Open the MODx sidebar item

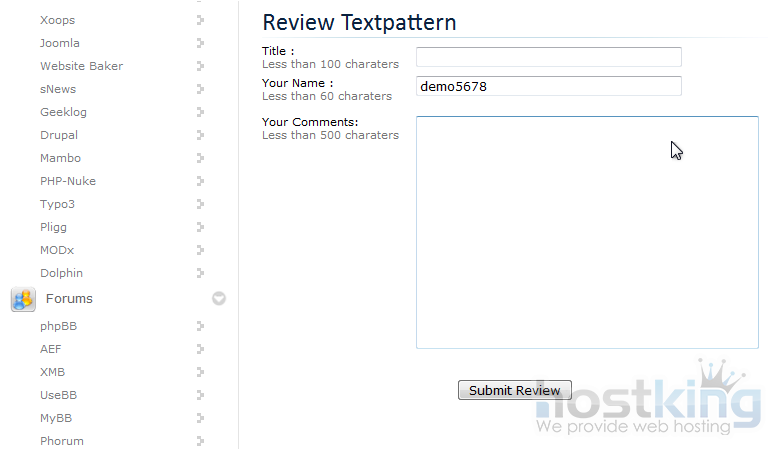[x=57, y=250]
